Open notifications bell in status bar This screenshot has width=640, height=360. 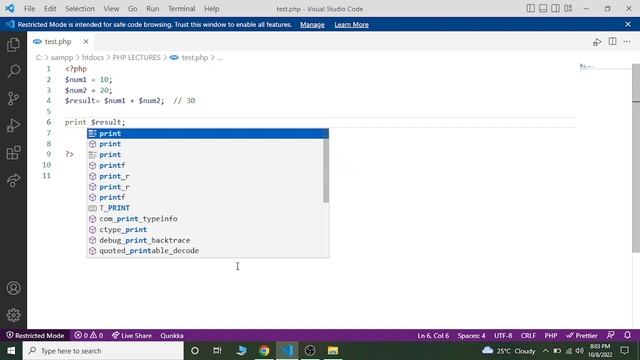pos(627,335)
